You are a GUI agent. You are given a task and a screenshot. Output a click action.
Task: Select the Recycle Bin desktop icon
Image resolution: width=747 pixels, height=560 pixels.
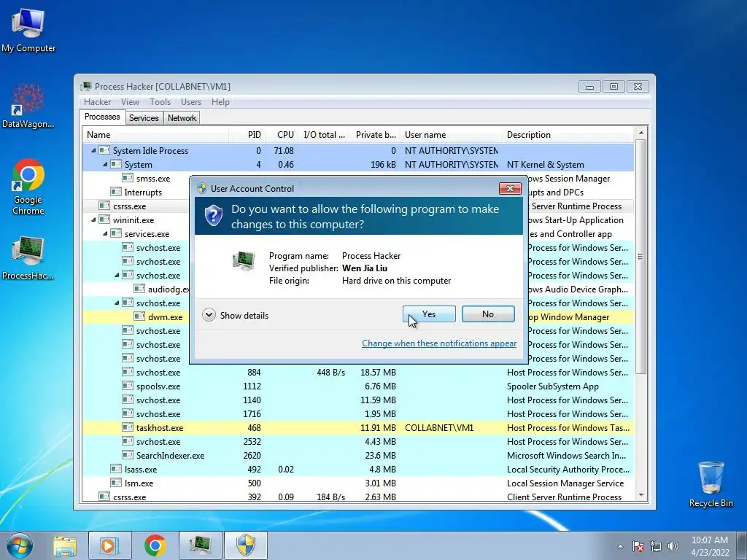point(711,484)
